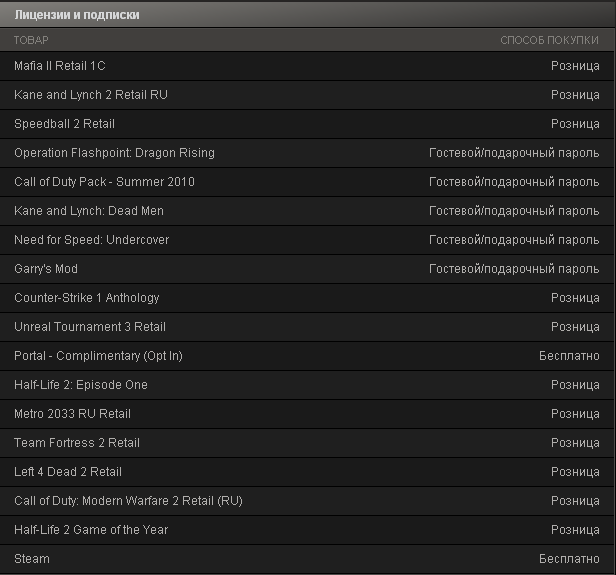Image resolution: width=616 pixels, height=575 pixels.
Task: Click Half-Life 2: Episode One row
Action: coord(307,385)
